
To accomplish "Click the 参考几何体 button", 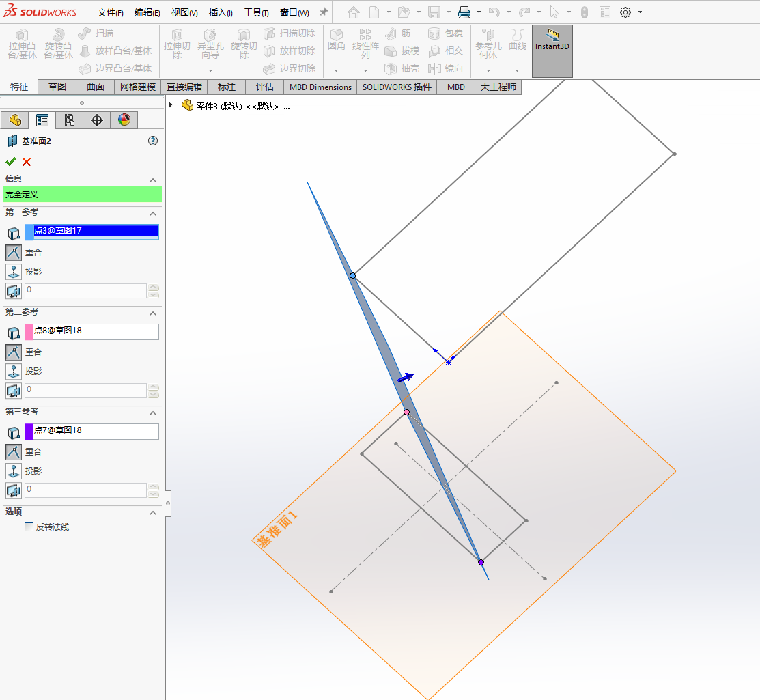I will 488,45.
